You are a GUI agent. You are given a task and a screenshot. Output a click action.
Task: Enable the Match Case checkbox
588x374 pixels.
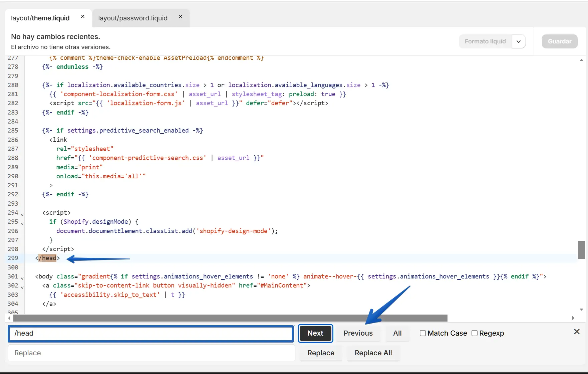pyautogui.click(x=422, y=333)
